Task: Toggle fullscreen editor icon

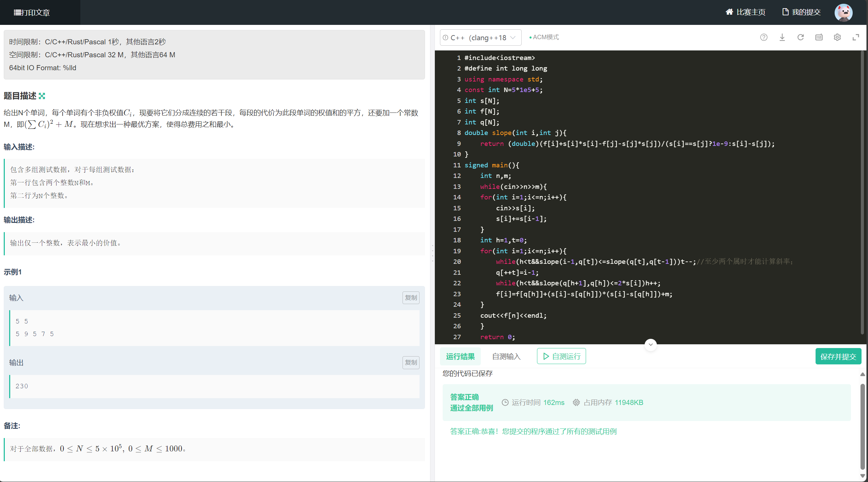Action: point(855,37)
